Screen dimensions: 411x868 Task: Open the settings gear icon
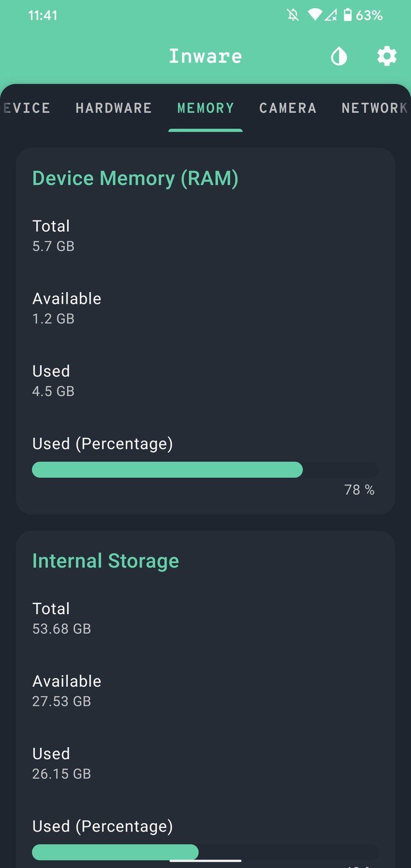coord(387,56)
